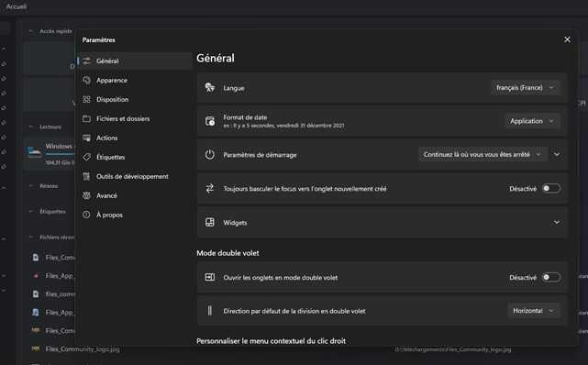The height and width of the screenshot is (365, 588).
Task: Enable focus switch to newly created tab
Action: tap(551, 189)
